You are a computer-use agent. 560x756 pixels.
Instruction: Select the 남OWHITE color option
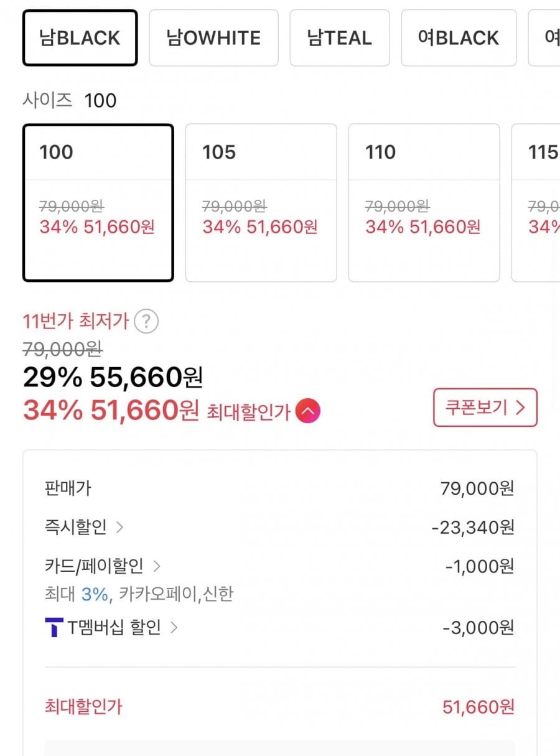(213, 38)
